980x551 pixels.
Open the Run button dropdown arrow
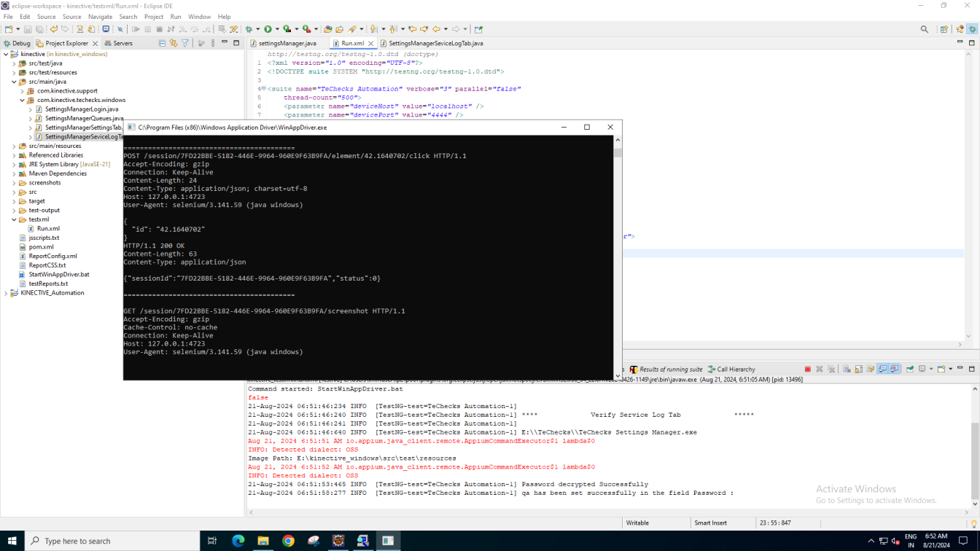[x=276, y=29]
